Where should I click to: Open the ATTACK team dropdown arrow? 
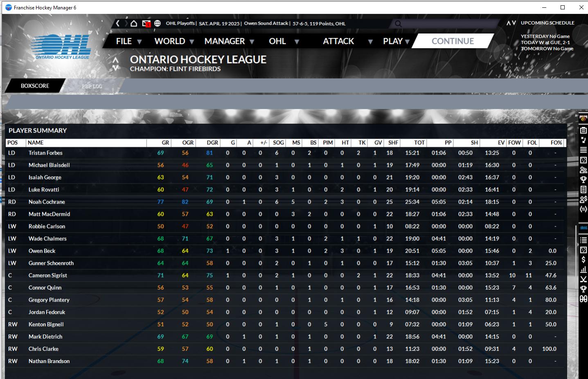[370, 42]
